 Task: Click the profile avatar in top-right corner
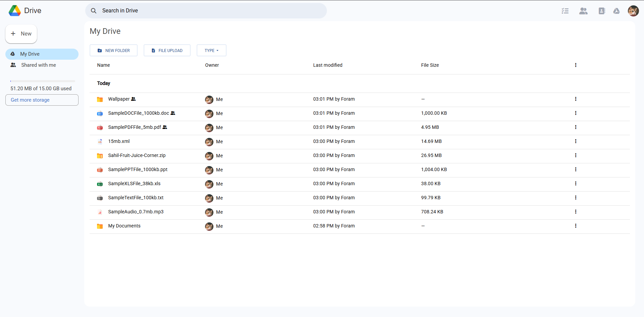[633, 11]
